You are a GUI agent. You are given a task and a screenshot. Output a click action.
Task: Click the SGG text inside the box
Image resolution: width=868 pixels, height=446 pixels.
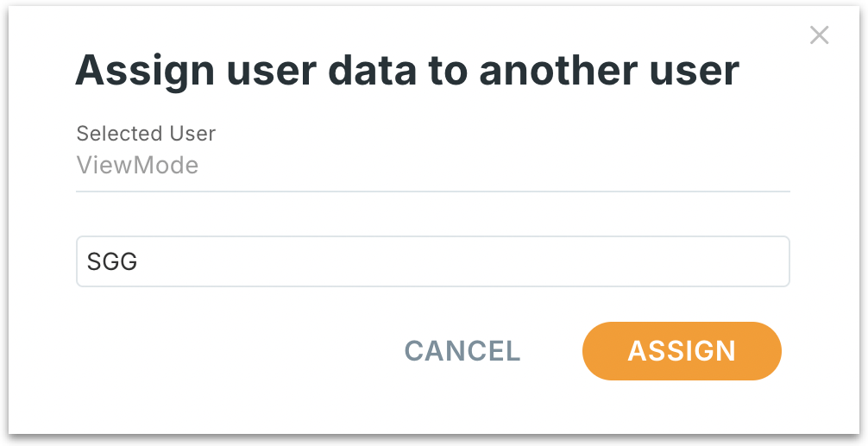click(113, 261)
